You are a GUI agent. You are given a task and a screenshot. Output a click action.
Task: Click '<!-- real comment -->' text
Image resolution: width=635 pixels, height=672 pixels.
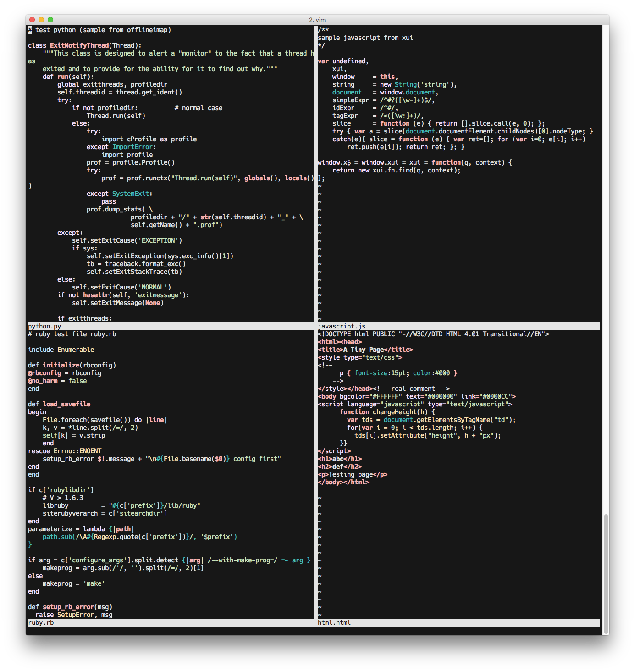(411, 389)
